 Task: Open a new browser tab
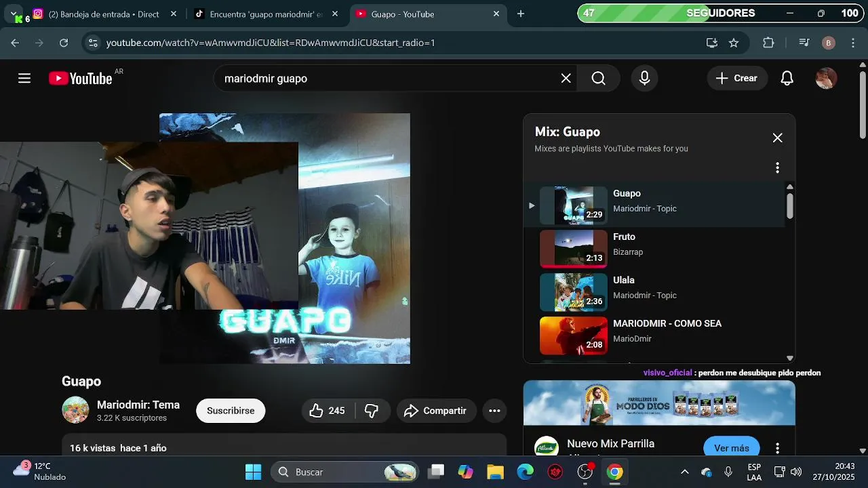pyautogui.click(x=521, y=14)
